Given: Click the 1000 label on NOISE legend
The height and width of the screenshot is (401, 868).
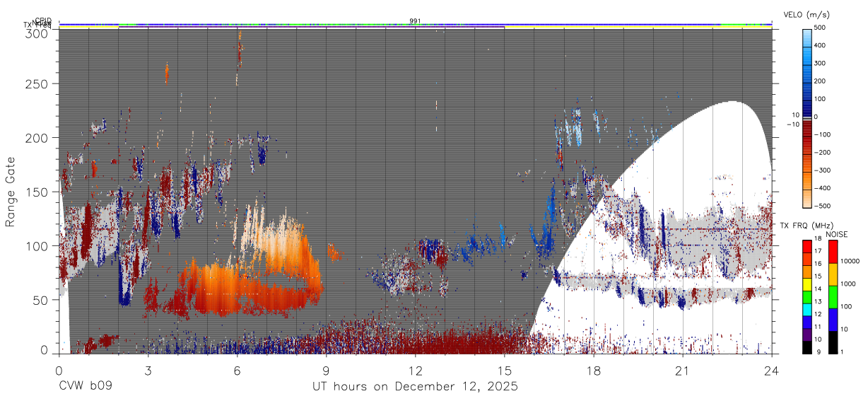Looking at the screenshot, I should point(848,284).
